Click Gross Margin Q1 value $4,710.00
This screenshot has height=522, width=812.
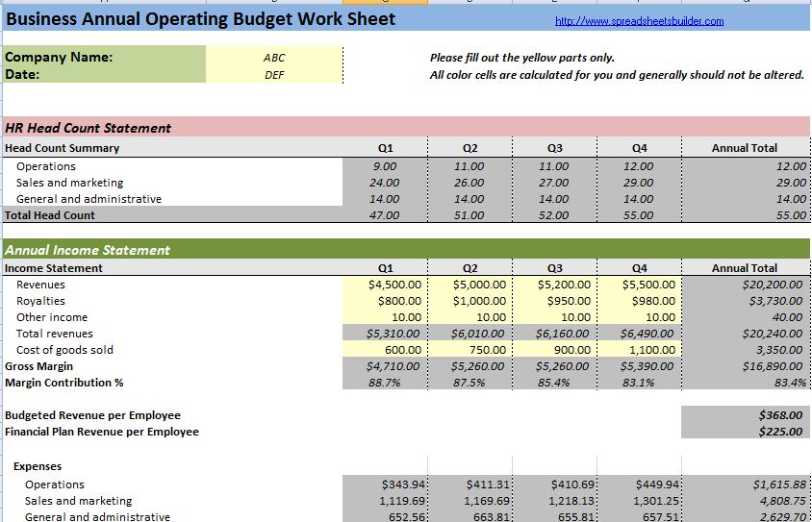click(385, 366)
